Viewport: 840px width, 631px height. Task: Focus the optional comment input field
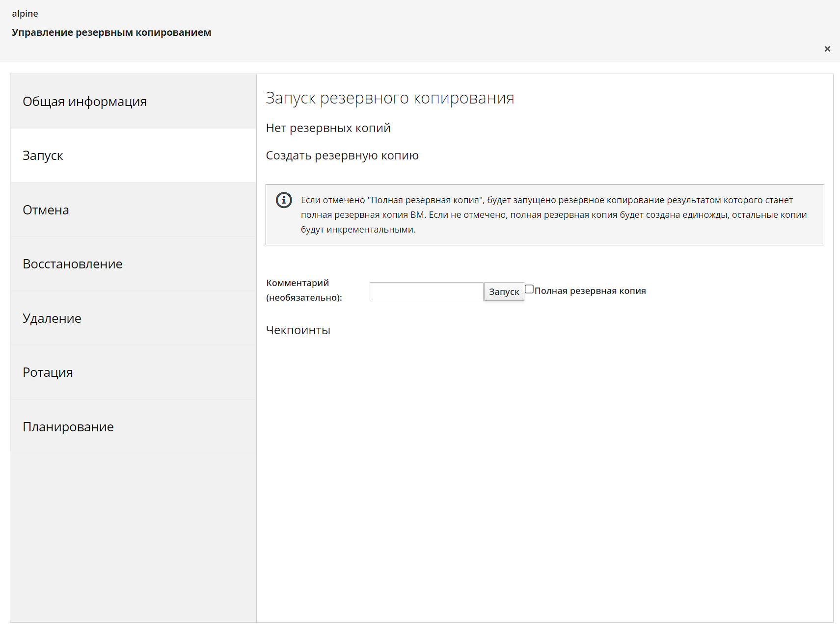point(426,292)
